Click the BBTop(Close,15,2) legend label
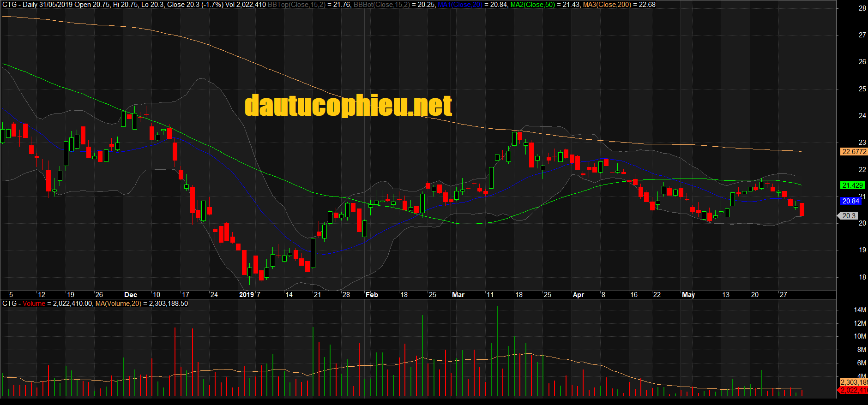 296,5
